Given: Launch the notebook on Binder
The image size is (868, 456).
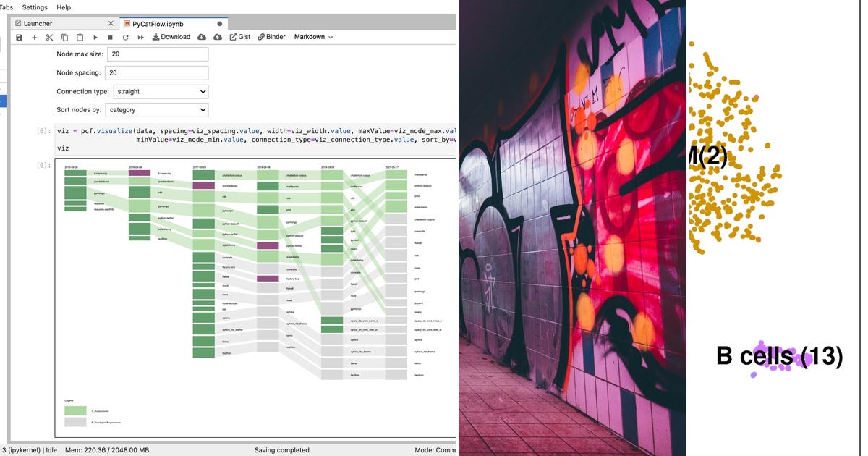Looking at the screenshot, I should tap(271, 37).
